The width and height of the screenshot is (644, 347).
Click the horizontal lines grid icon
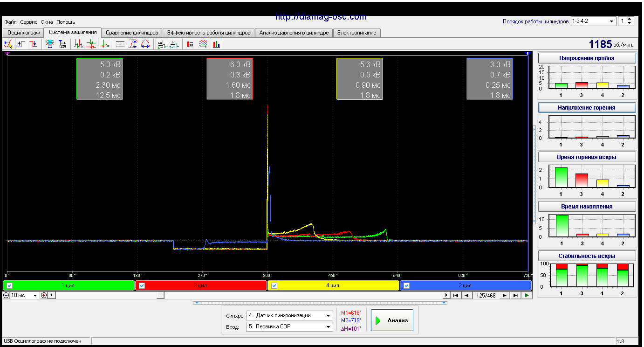pyautogui.click(x=120, y=44)
